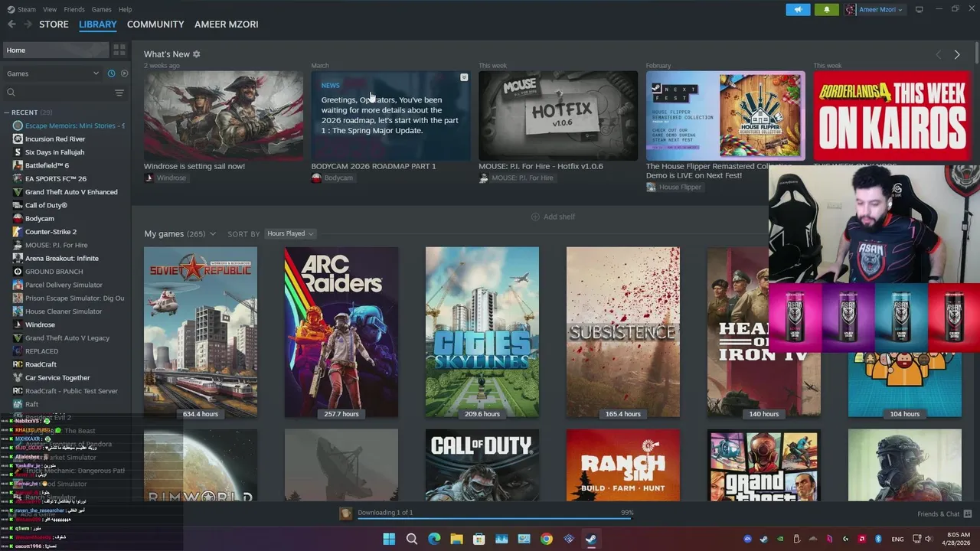Click the Home button in sidebar
This screenshot has width=980, height=551.
(x=55, y=50)
